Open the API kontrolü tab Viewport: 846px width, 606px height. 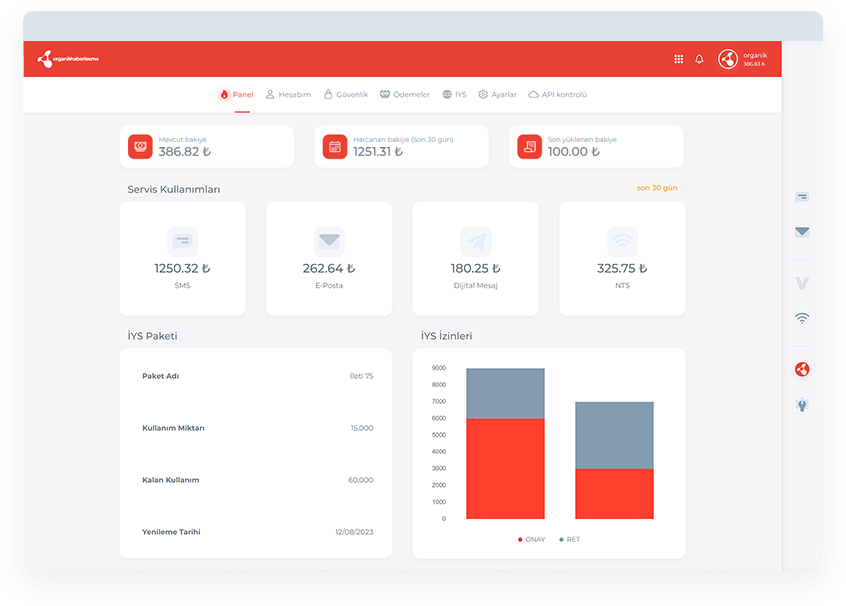[x=557, y=94]
